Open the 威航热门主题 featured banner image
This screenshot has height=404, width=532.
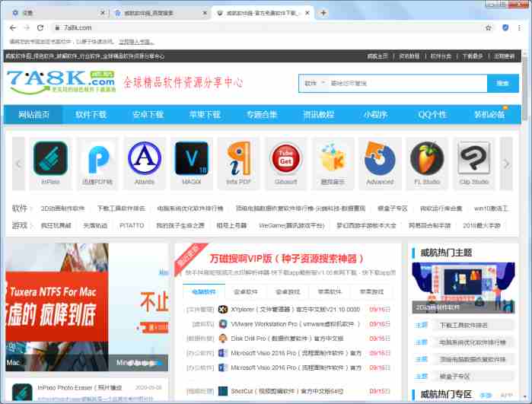464,288
